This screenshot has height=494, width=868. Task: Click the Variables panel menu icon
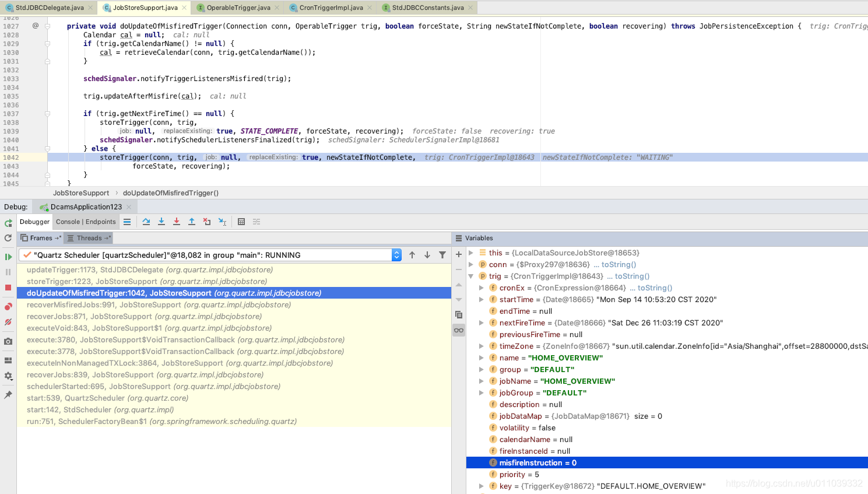pyautogui.click(x=459, y=238)
